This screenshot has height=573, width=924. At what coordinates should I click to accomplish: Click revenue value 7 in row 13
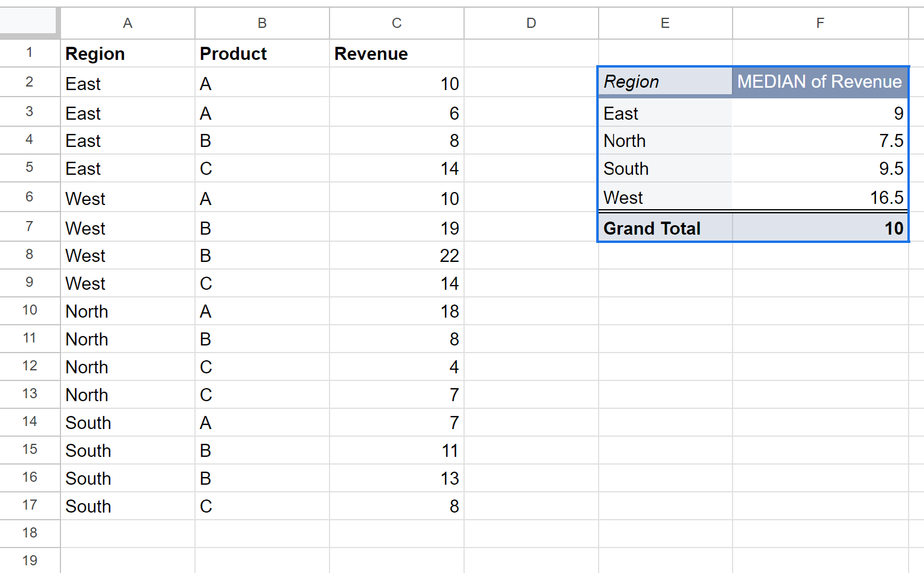[x=397, y=395]
